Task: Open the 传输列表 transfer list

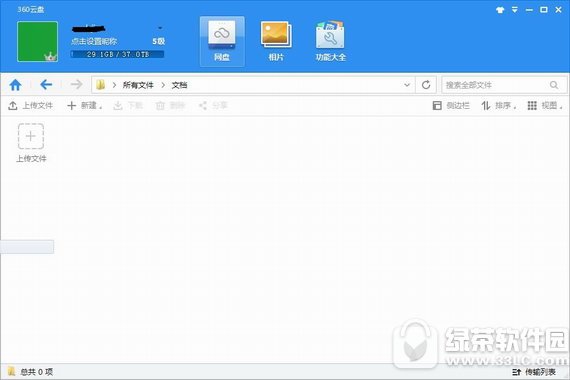Action: click(534, 372)
